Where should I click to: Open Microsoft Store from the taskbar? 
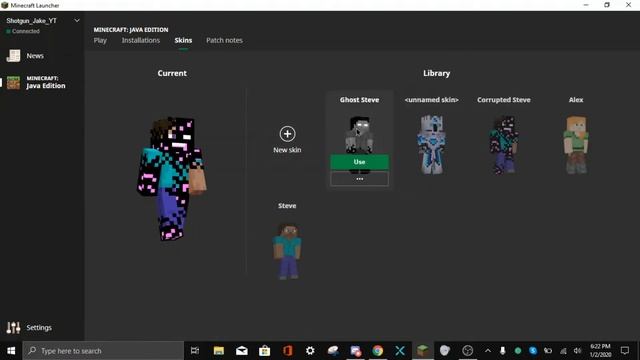[264, 351]
